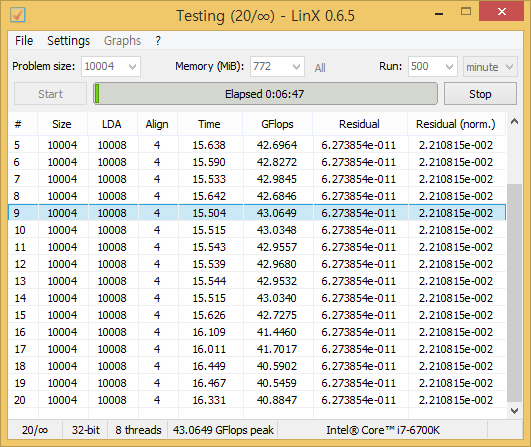This screenshot has width=531, height=447.
Task: Open the File menu
Action: pos(24,41)
